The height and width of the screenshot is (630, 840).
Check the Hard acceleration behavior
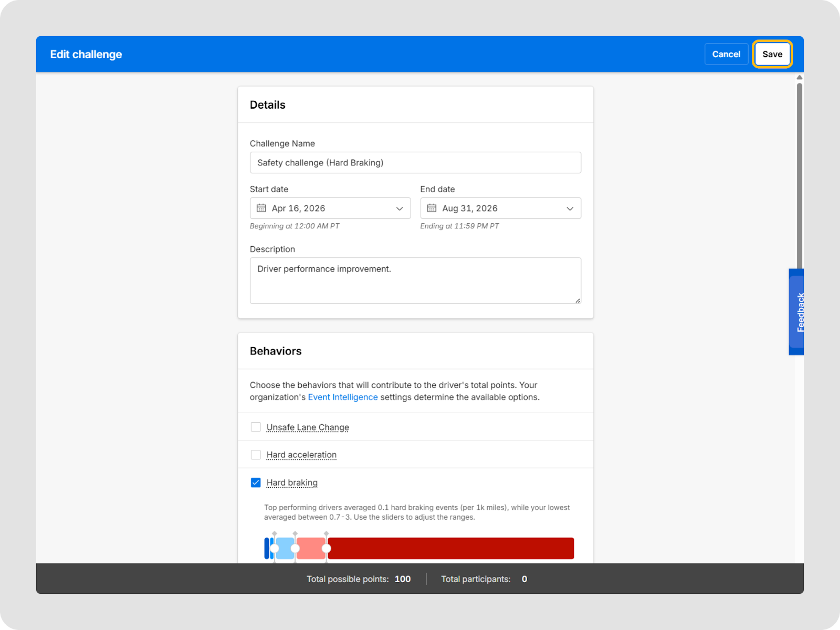(x=256, y=455)
